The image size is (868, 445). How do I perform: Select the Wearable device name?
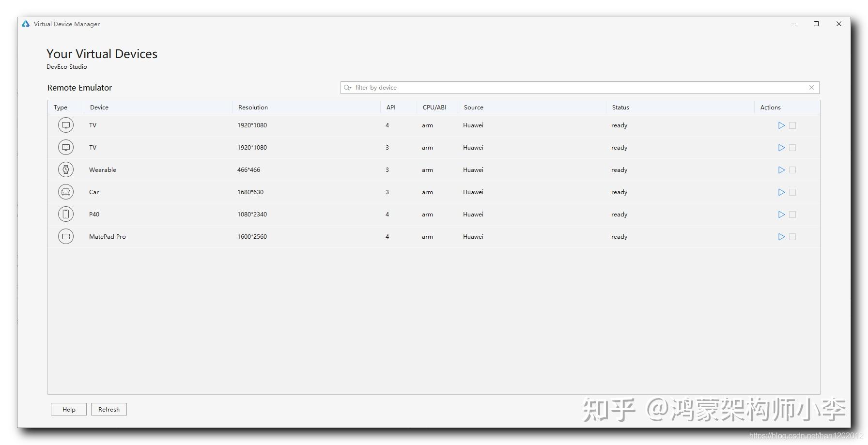pos(103,170)
